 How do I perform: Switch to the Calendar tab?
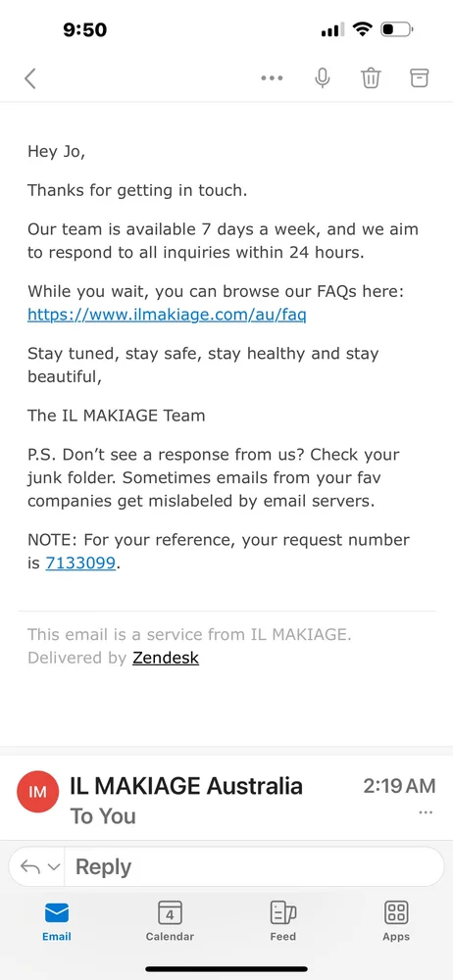pos(170,921)
